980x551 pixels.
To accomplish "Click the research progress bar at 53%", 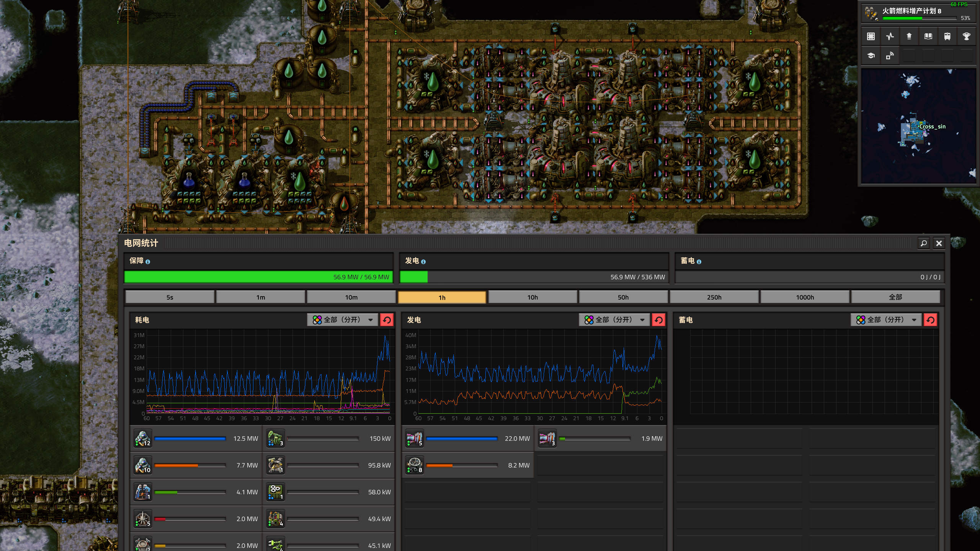I will [x=920, y=18].
